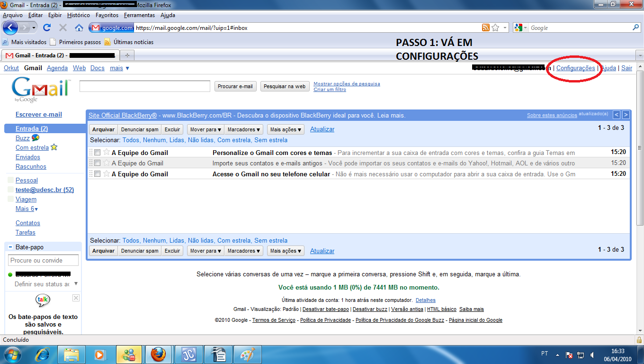Click in the Gmail search field

click(145, 86)
